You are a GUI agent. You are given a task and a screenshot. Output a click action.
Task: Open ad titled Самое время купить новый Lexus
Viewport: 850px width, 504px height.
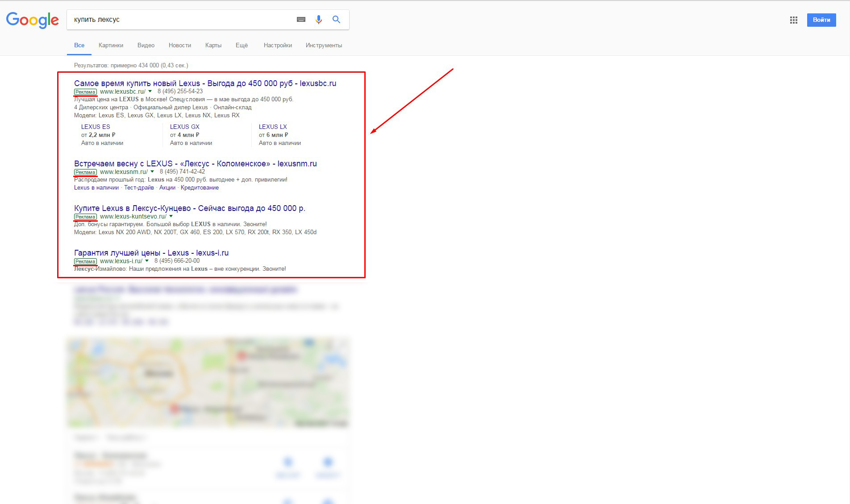(x=205, y=83)
